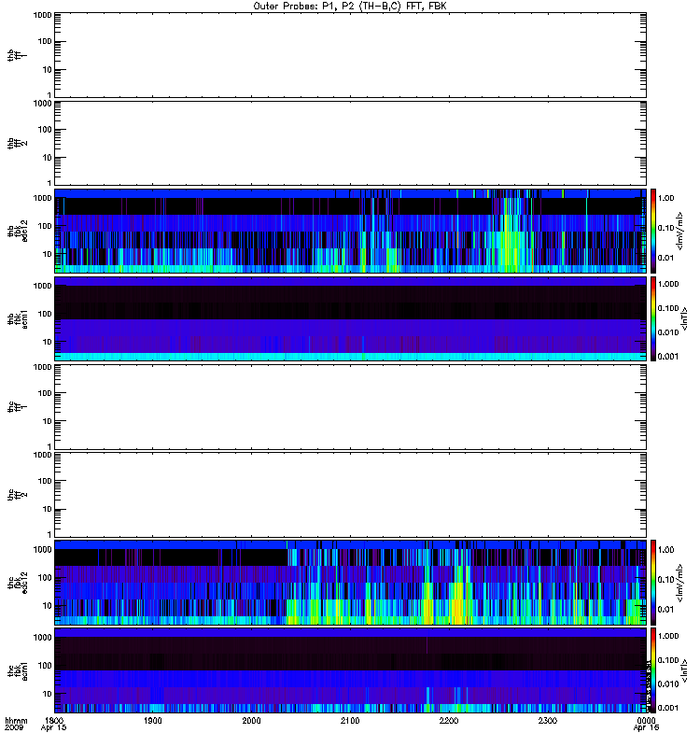
Task: Click the '0.01' tick on thb edc12 color bar
Action: tap(665, 258)
